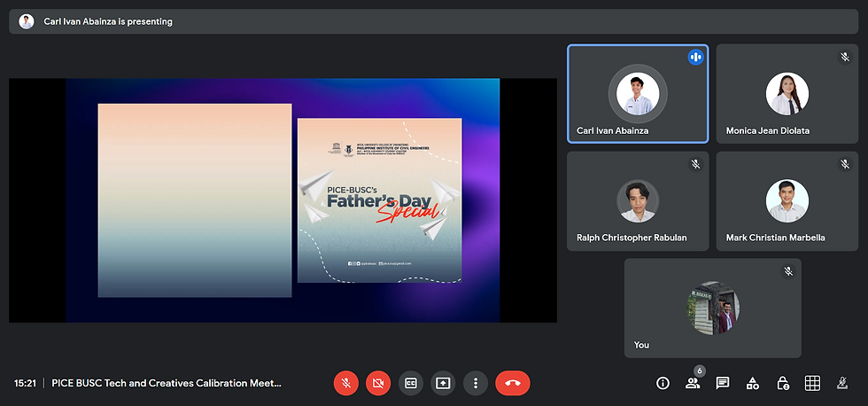
Task: Select Mark Christian Marbella's tile
Action: click(787, 201)
